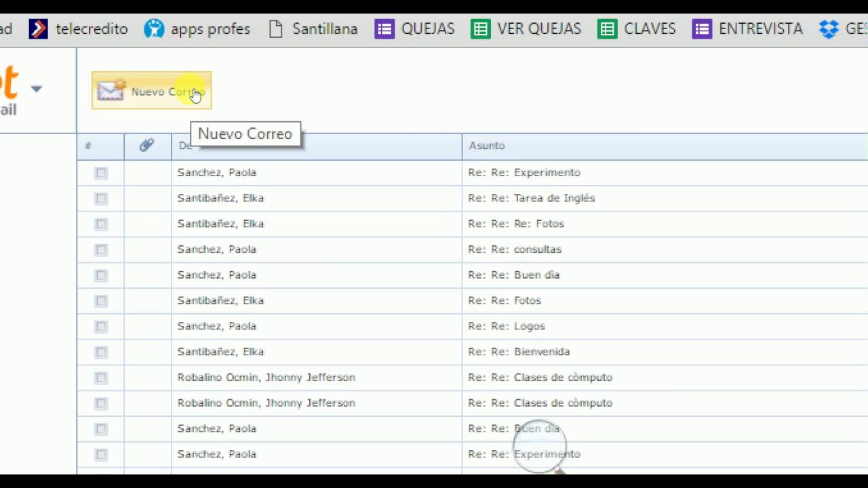Click sender Santibañez, Elka on Tarea de Inglés row

220,198
